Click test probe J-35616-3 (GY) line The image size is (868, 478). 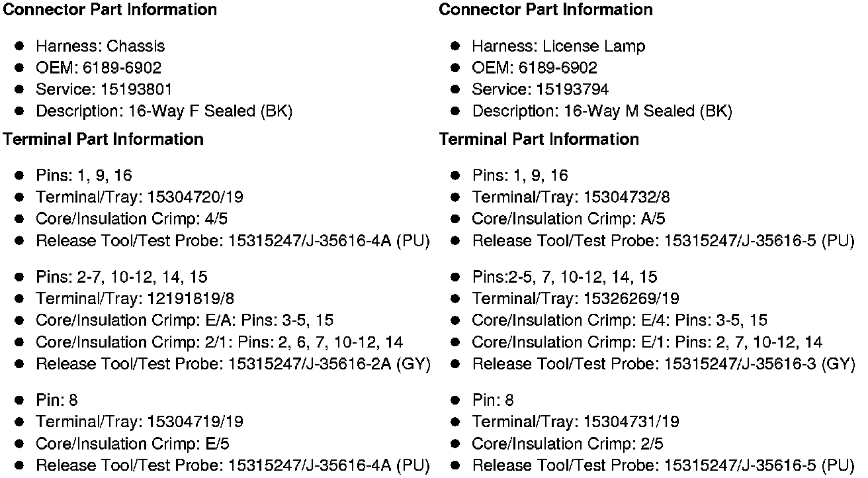point(663,364)
